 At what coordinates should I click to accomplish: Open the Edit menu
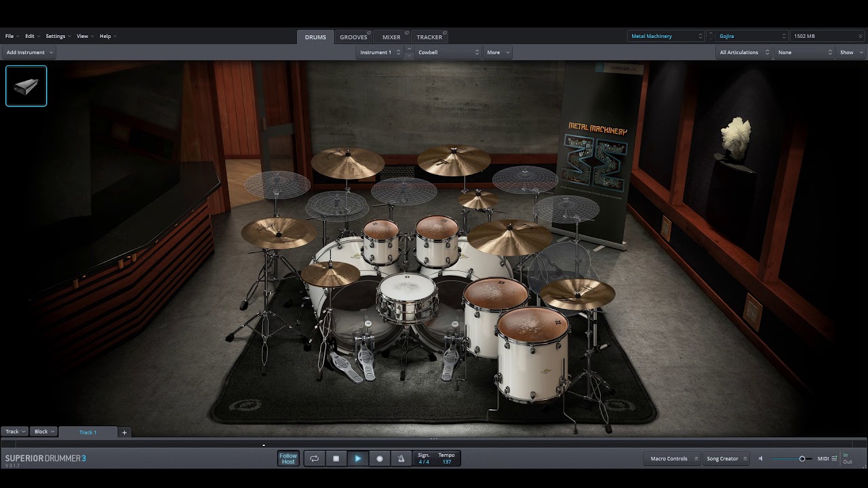click(x=32, y=36)
